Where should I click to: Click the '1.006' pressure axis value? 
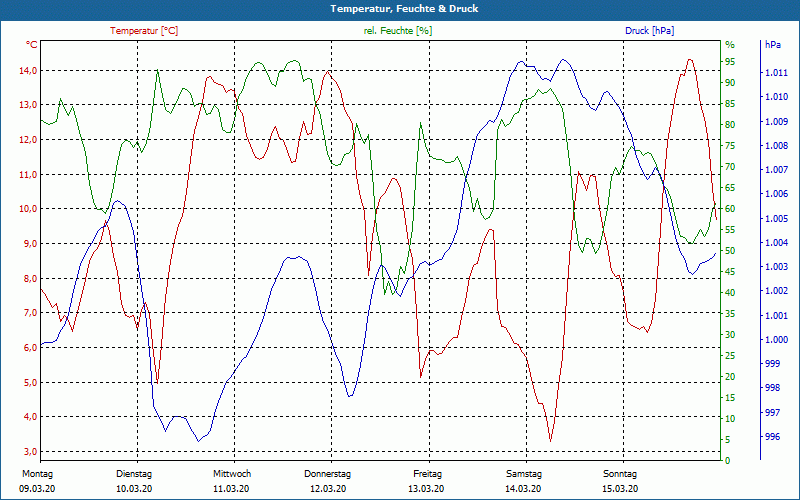click(776, 194)
